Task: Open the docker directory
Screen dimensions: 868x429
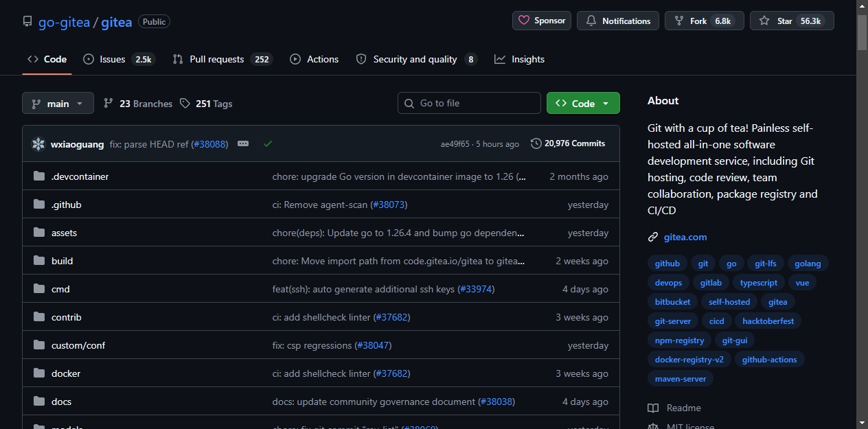Action: point(66,373)
